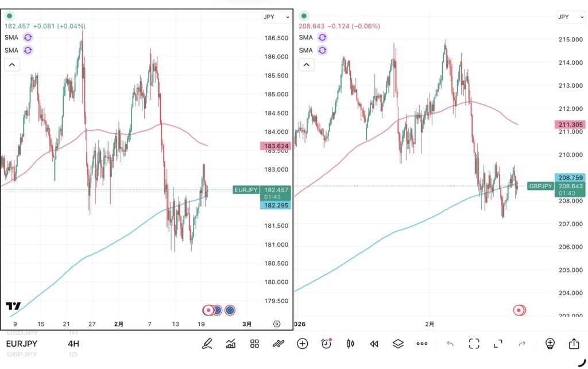Click the share/export icon

click(574, 344)
